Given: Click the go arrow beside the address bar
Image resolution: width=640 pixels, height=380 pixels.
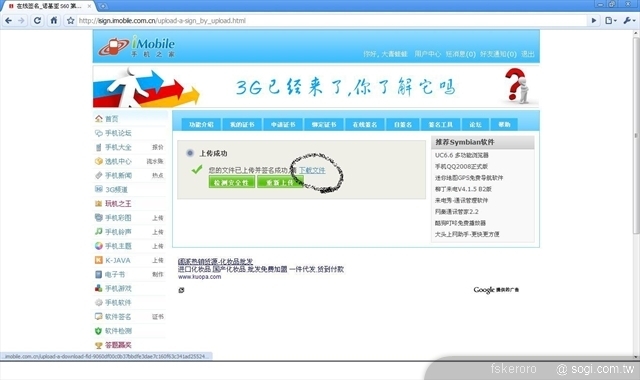Looking at the screenshot, I should tap(594, 20).
